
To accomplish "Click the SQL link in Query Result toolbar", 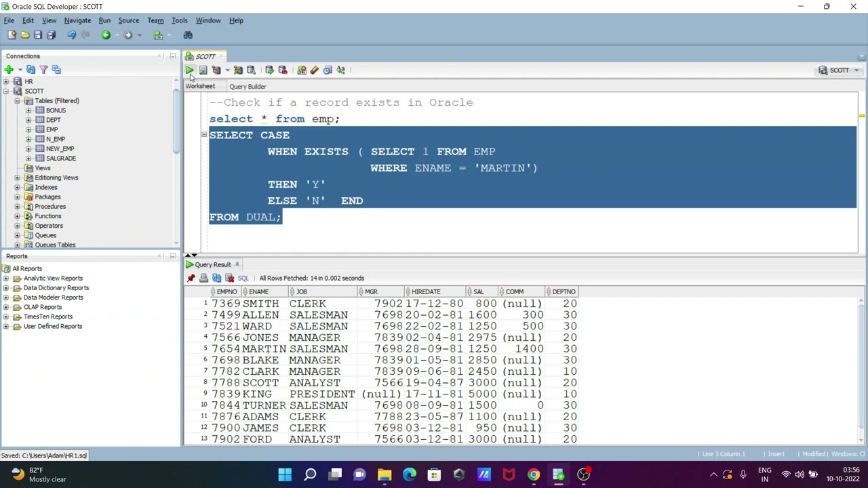I will click(x=243, y=278).
